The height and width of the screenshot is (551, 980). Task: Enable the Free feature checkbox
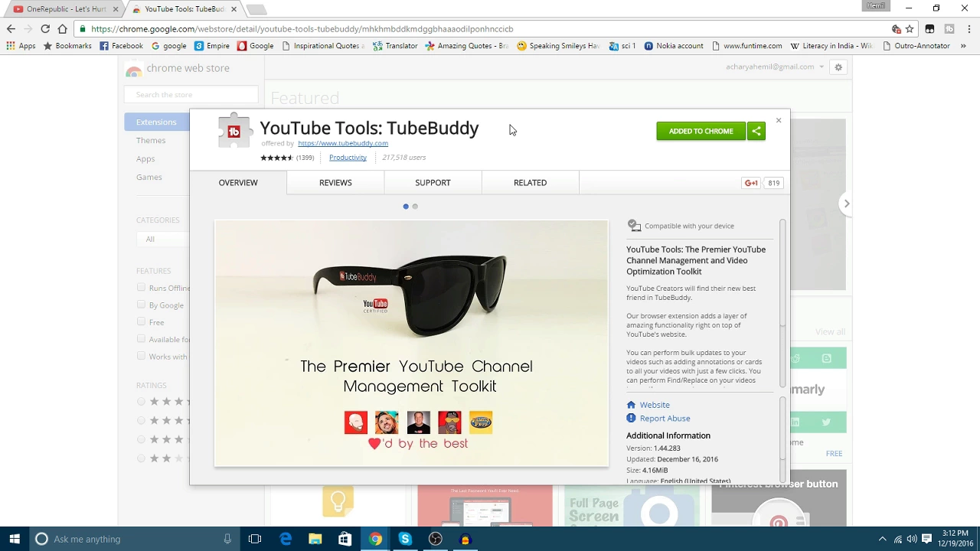pos(141,322)
